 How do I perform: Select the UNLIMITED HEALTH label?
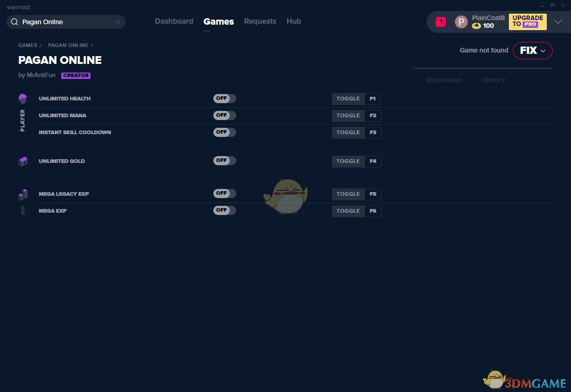[x=65, y=99]
